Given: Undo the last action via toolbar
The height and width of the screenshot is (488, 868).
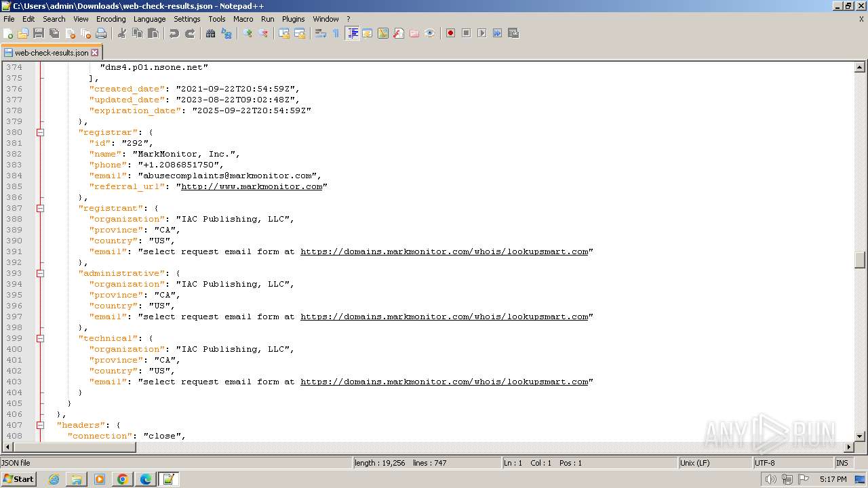Looking at the screenshot, I should [x=174, y=33].
